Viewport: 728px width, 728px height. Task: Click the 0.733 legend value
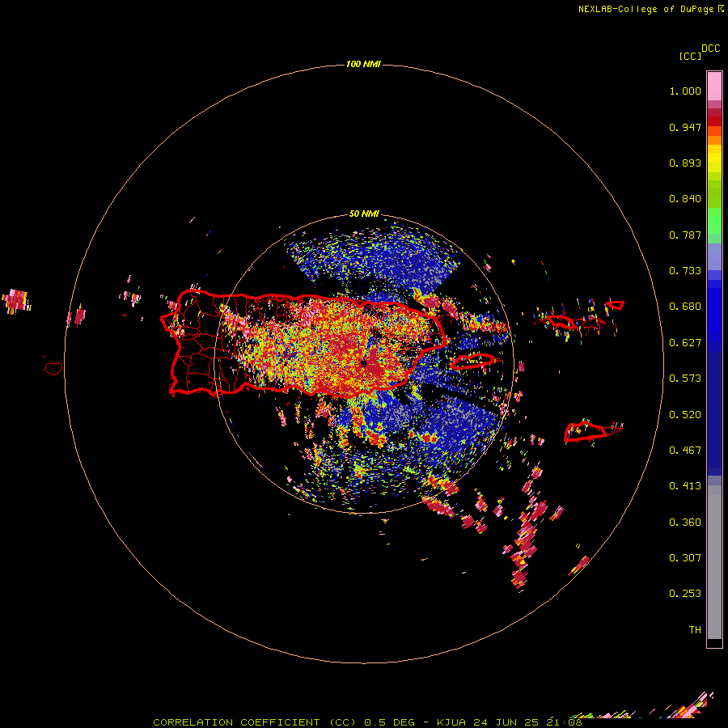[x=685, y=271]
